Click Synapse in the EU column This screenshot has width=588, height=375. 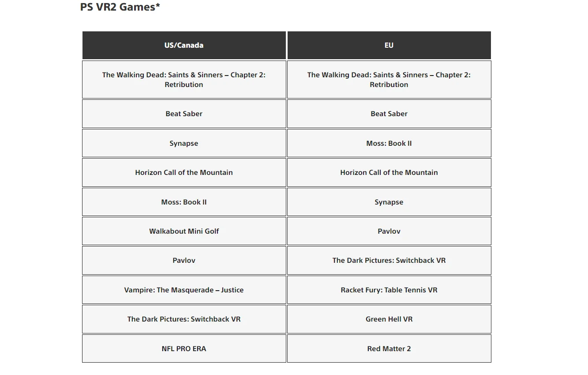click(x=389, y=202)
